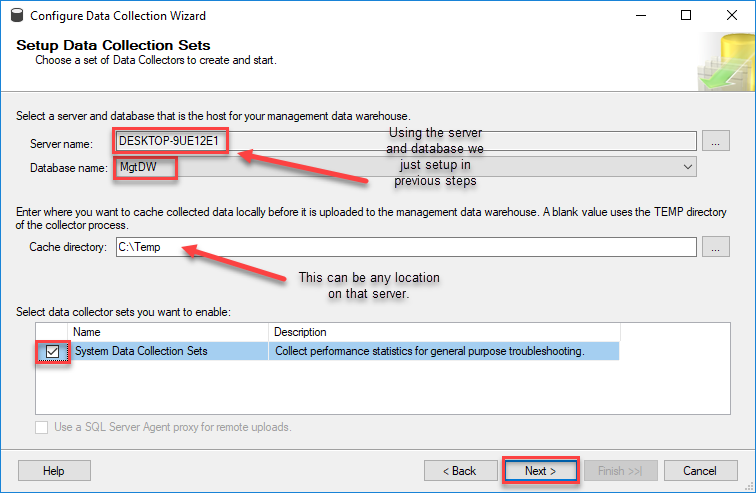Click the database cylinder icon in title bar

[17, 15]
